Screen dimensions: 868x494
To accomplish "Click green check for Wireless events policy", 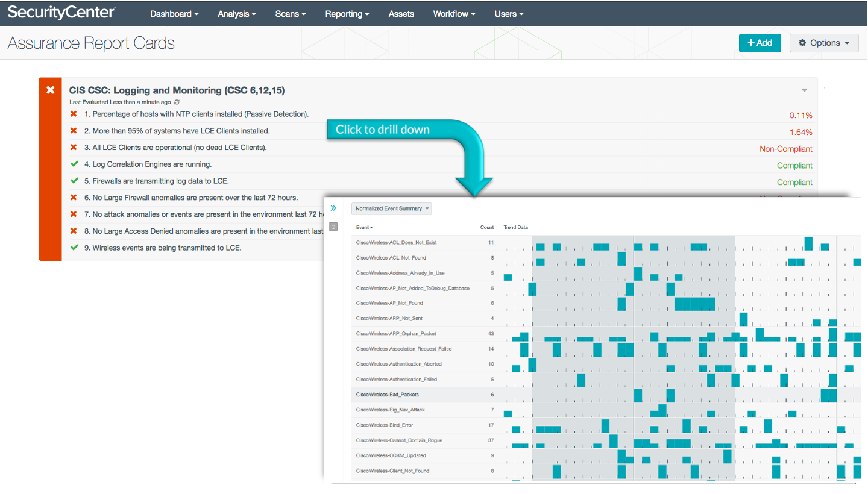I will (x=74, y=248).
